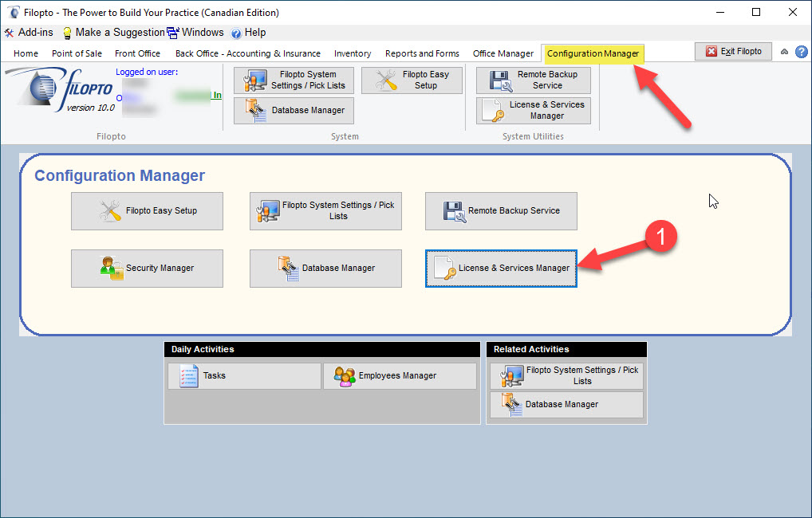This screenshot has height=518, width=812.
Task: Click the database icon in Related Activities Database Manager
Action: click(511, 405)
